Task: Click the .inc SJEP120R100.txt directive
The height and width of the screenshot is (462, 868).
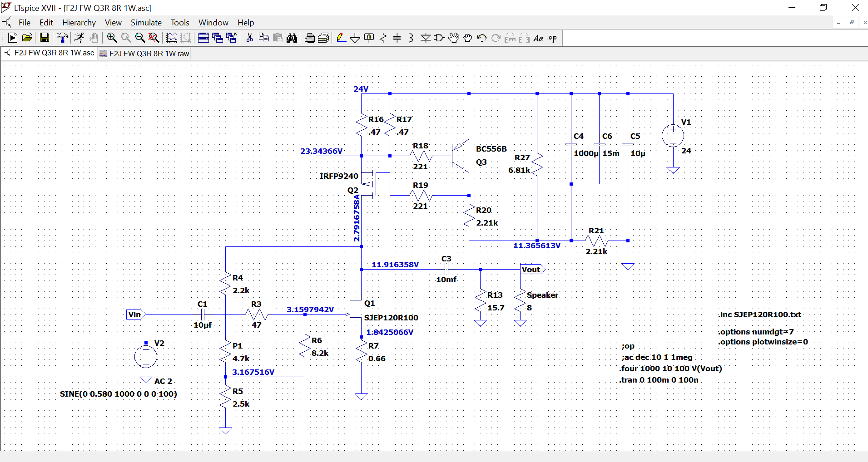Action: pos(759,315)
